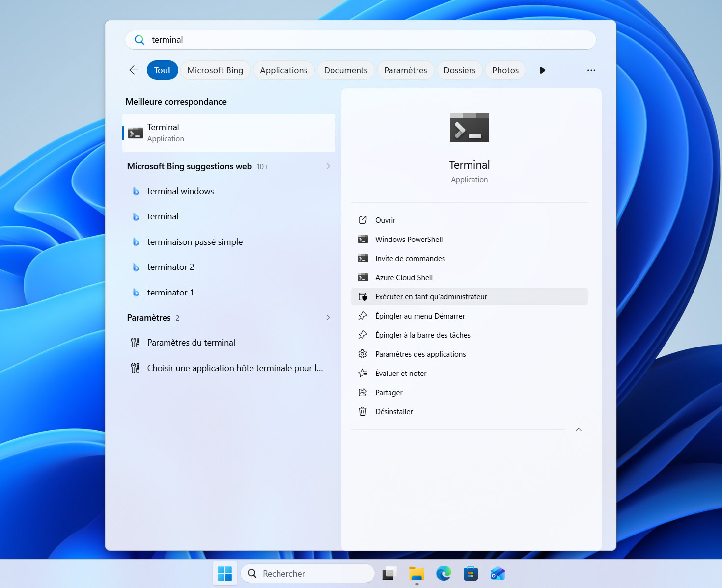This screenshot has width=722, height=588.
Task: Click the settings icon beside 'Paramètres du terminal'
Action: click(x=135, y=343)
